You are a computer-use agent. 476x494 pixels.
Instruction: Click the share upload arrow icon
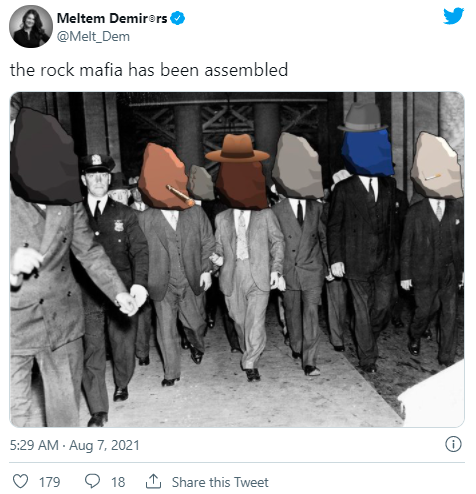153,481
